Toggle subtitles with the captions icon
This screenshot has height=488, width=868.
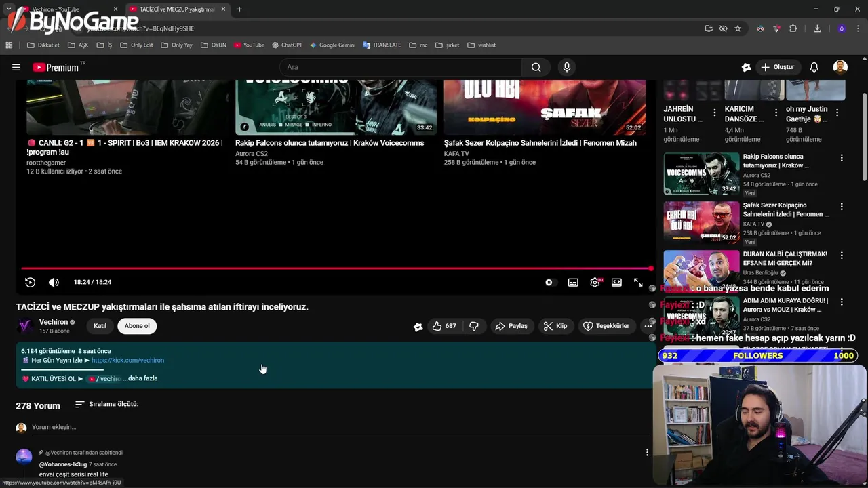coord(573,283)
